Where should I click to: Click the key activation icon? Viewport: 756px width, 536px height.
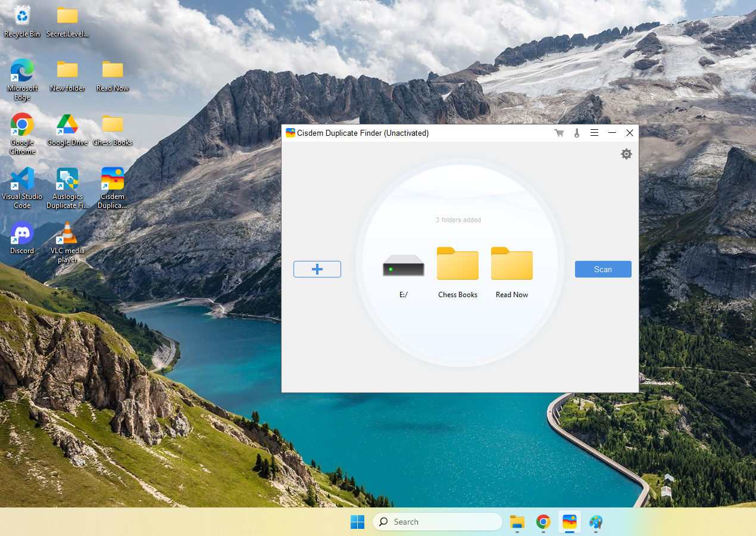[576, 133]
